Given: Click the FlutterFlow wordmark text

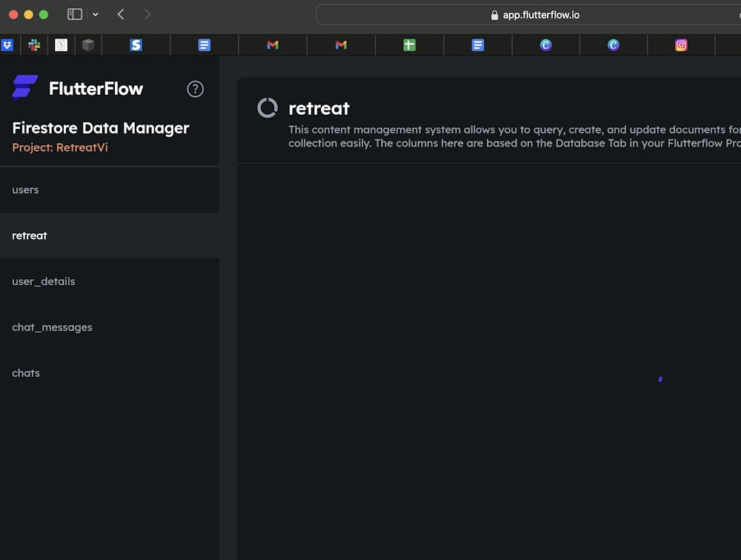Looking at the screenshot, I should click(96, 89).
